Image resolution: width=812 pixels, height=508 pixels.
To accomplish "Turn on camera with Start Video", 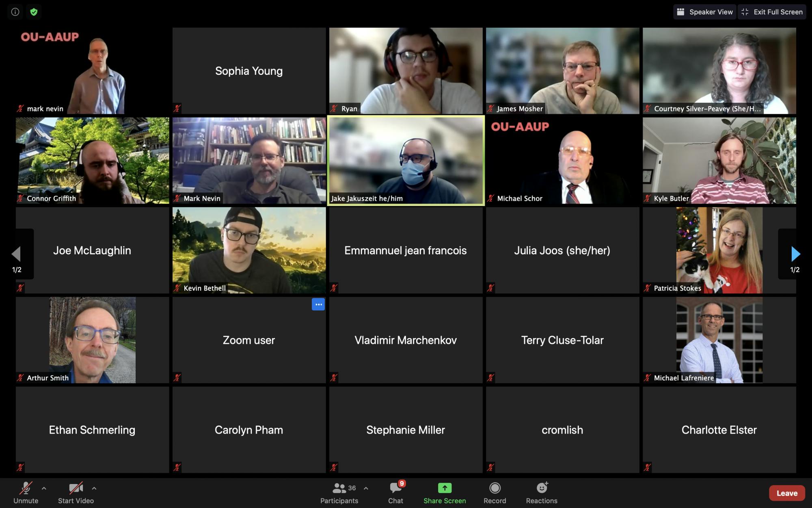I will pos(76,493).
